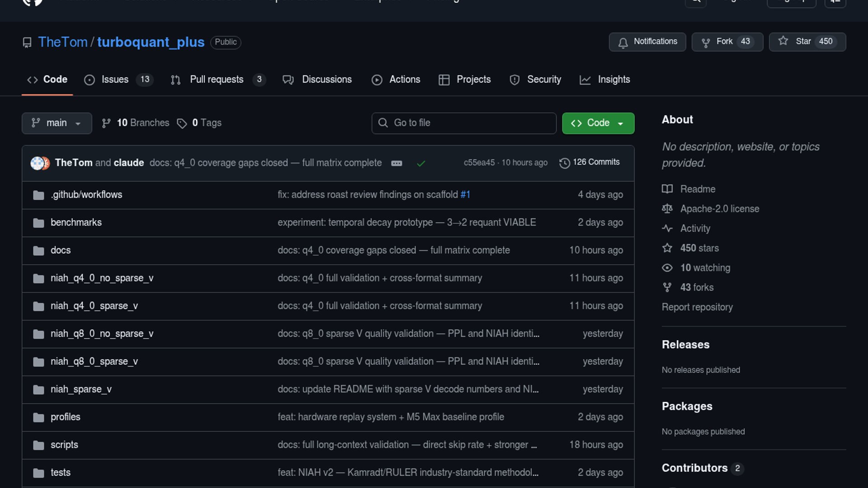Expand the green Code dropdown
The width and height of the screenshot is (868, 488).
point(598,123)
